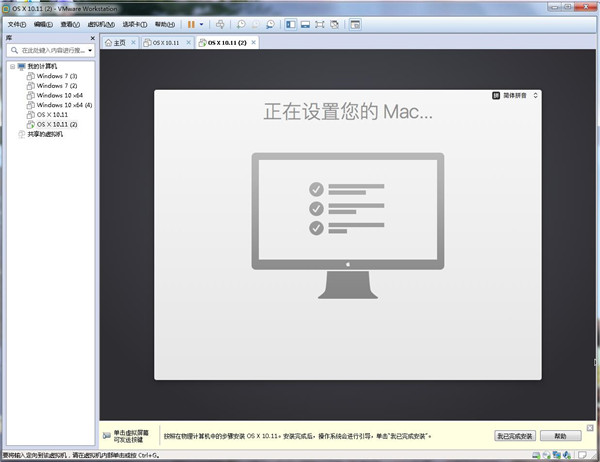Click the running OS X 10.11 (2) VM icon

pyautogui.click(x=31, y=124)
